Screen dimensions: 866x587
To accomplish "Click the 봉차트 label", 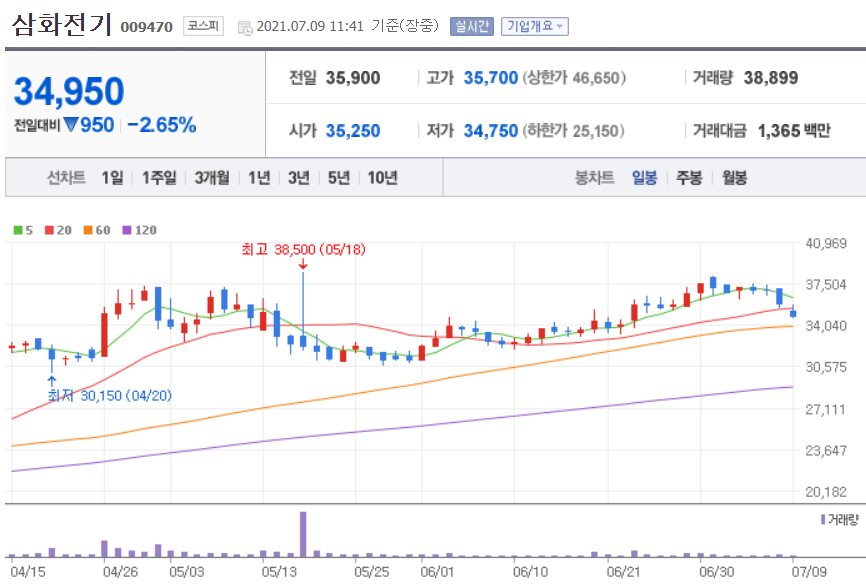I will point(594,178).
